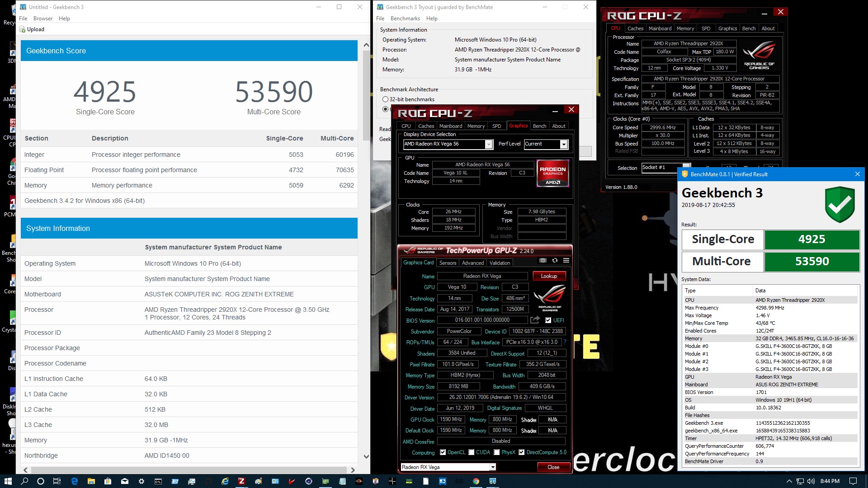
Task: Open Radeon RX Vega GPU selector dropdown
Action: (448, 467)
